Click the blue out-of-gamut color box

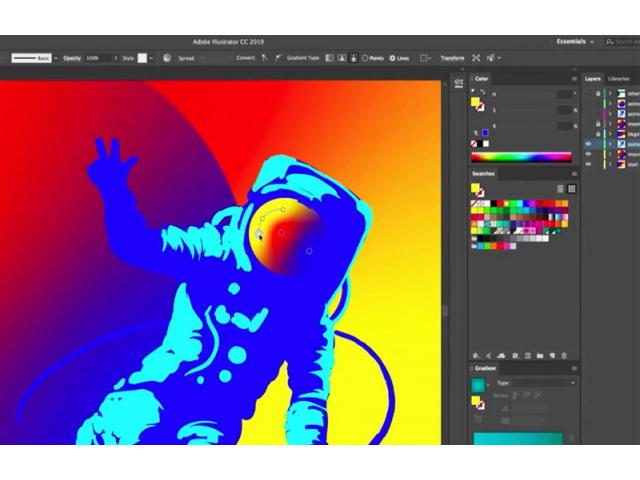pos(485,133)
